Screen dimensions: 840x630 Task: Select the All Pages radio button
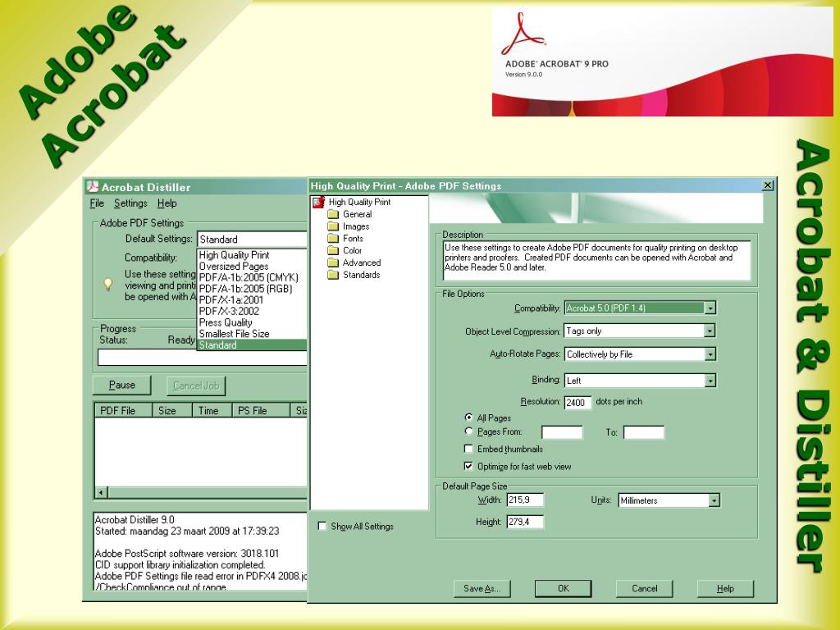[x=468, y=418]
